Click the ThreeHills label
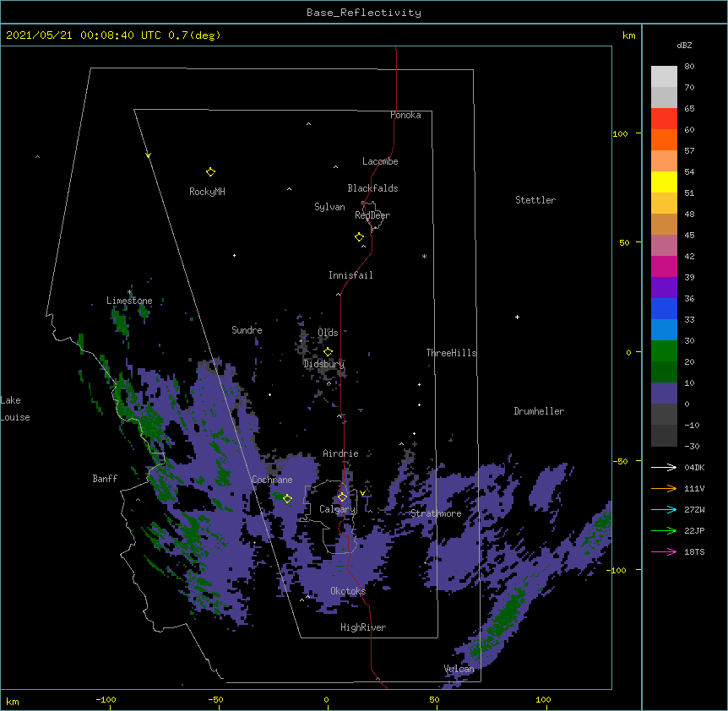Screen dimensions: 728x711 coord(451,353)
